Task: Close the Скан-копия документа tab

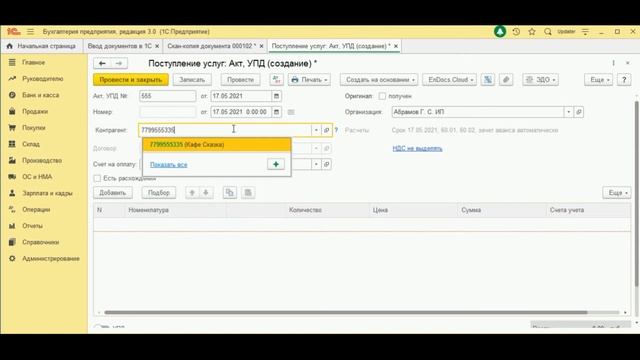Action: (x=262, y=46)
